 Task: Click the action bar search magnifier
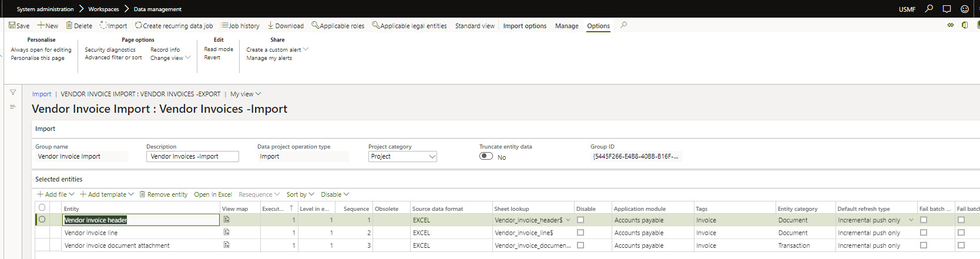tap(623, 25)
